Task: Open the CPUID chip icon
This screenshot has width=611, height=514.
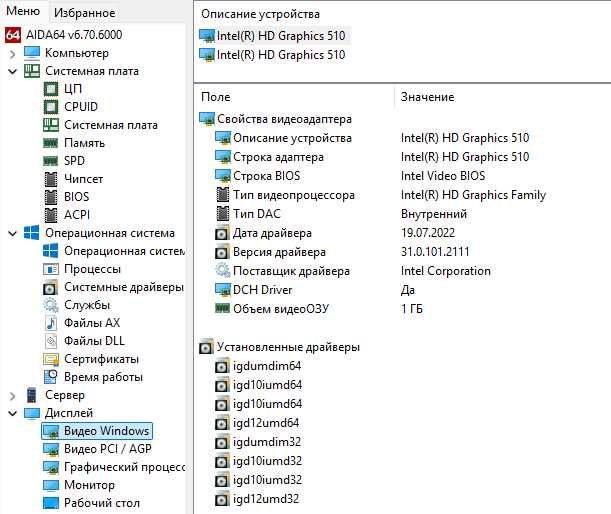Action: (51, 107)
